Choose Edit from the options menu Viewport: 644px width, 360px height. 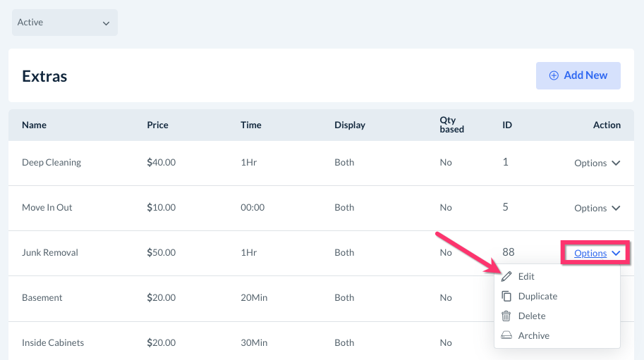tap(526, 277)
